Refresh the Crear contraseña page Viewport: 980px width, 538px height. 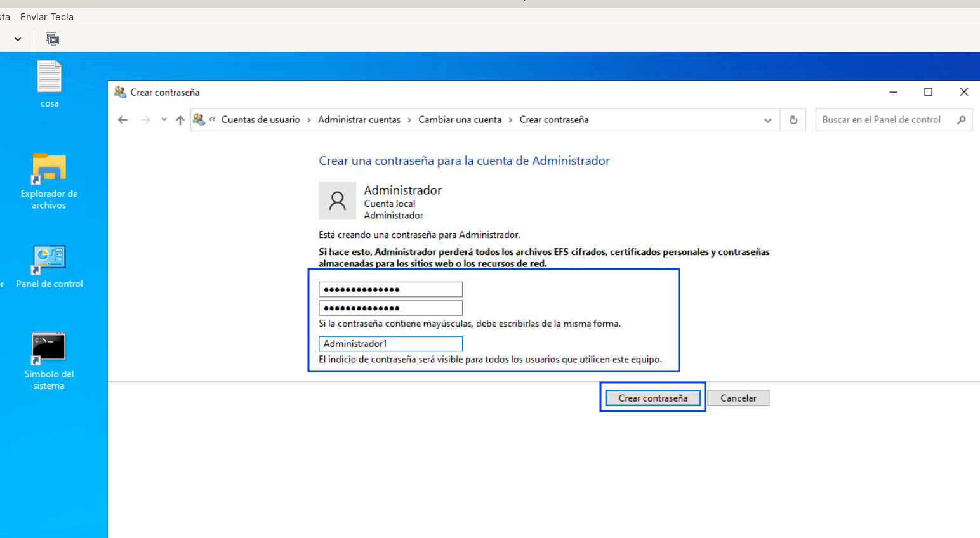[793, 120]
